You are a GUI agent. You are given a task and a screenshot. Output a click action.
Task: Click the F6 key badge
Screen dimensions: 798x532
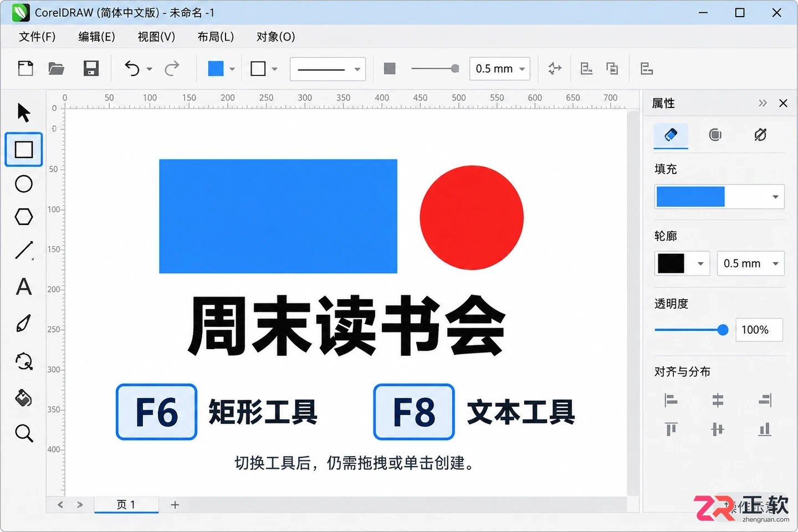[157, 412]
